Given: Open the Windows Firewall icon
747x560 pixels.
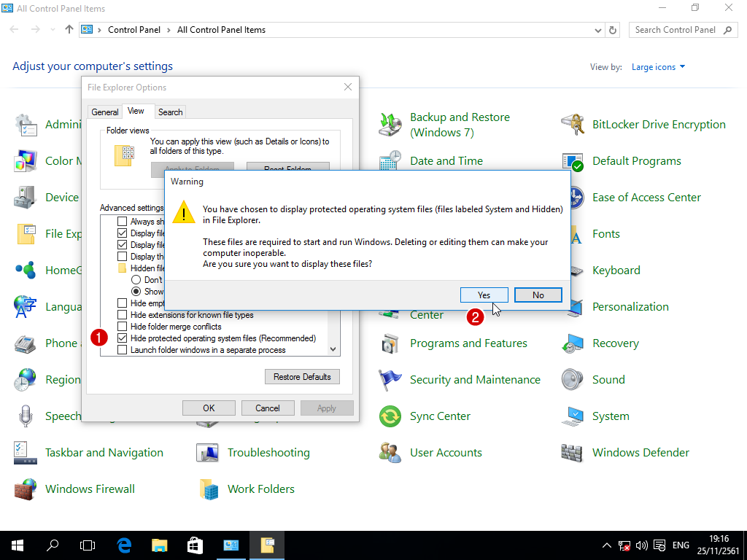Looking at the screenshot, I should point(26,489).
